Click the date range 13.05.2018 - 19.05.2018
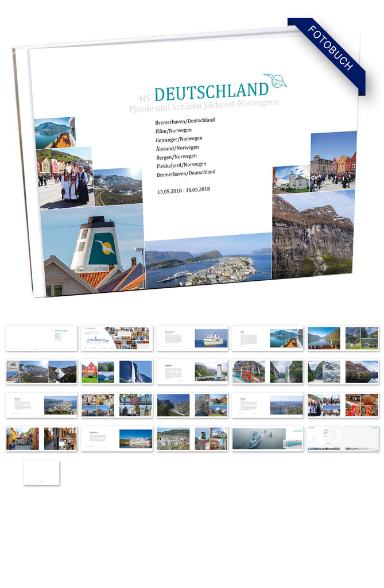The image size is (384, 588). tap(184, 190)
